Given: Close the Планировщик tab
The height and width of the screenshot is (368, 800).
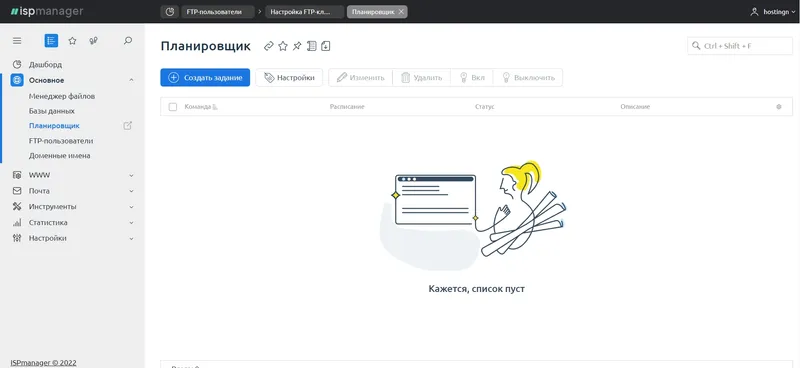Looking at the screenshot, I should [x=401, y=12].
